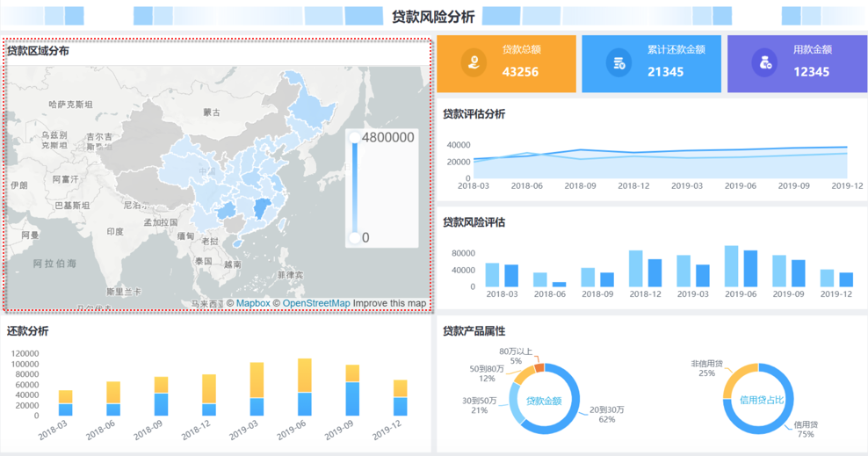The width and height of the screenshot is (868, 456).
Task: Click the 斯里兰卡 label on the map
Action: pyautogui.click(x=124, y=292)
